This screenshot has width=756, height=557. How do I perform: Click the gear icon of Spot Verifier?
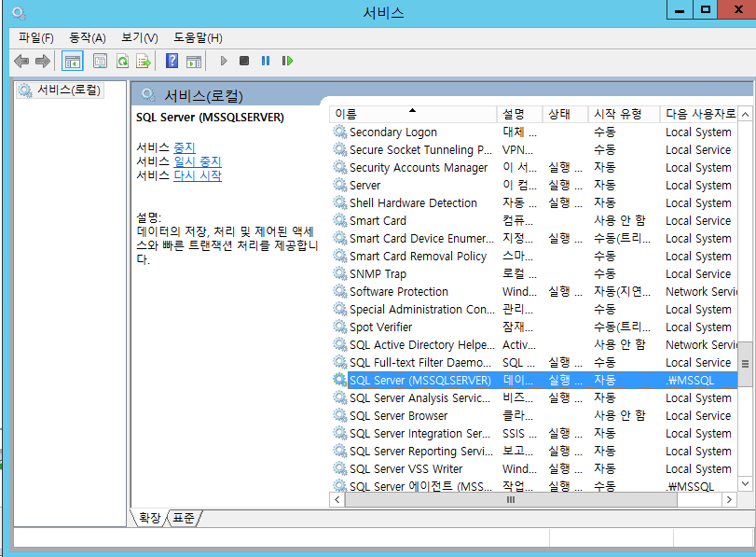[x=340, y=327]
